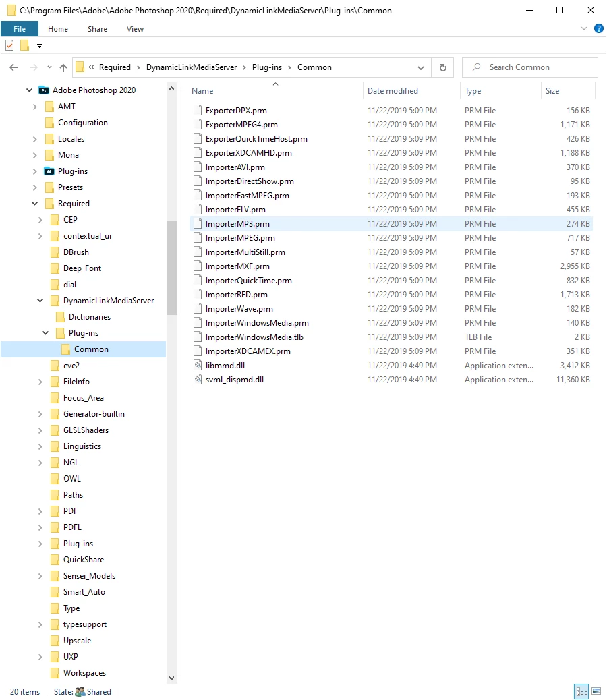Open the Help question mark icon

click(x=598, y=28)
